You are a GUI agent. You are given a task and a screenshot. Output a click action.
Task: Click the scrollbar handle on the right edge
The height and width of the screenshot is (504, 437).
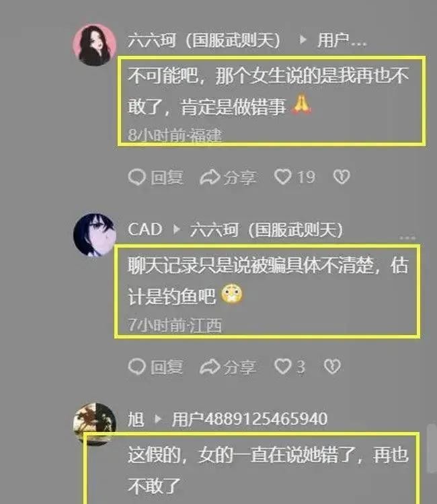[x=432, y=448]
